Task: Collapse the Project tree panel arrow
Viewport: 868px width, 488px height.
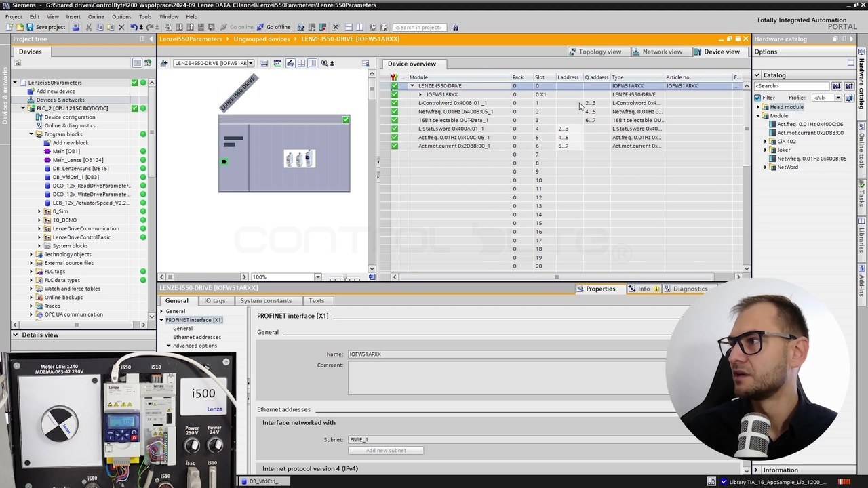Action: [151, 39]
